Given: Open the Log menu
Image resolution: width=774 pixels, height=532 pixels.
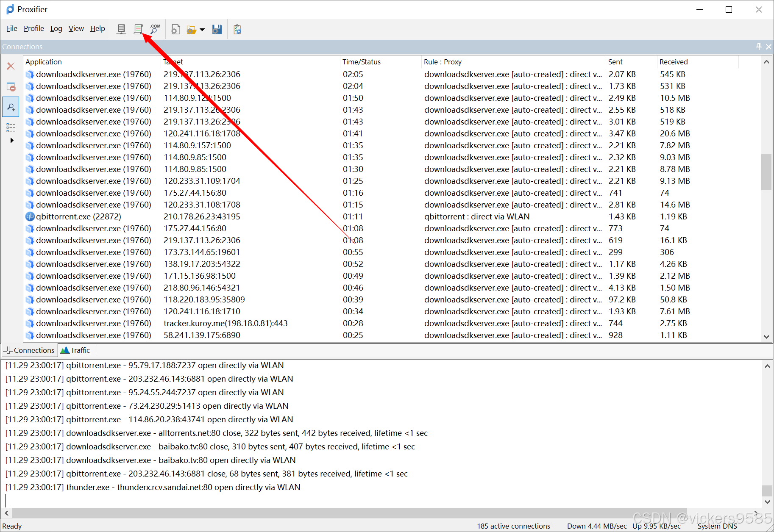Looking at the screenshot, I should click(x=56, y=28).
